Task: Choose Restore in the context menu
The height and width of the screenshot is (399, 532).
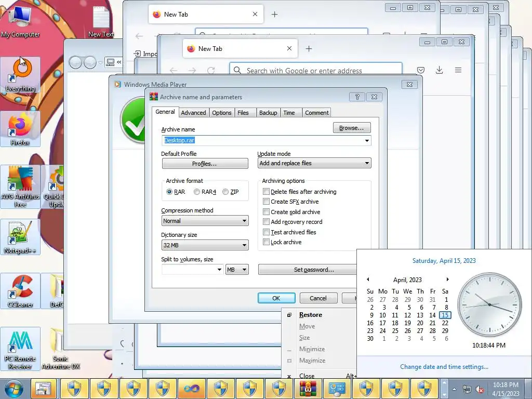Action: tap(311, 315)
